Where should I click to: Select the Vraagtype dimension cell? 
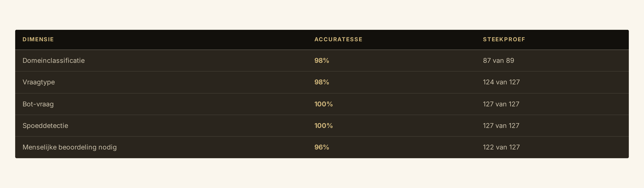(x=38, y=82)
